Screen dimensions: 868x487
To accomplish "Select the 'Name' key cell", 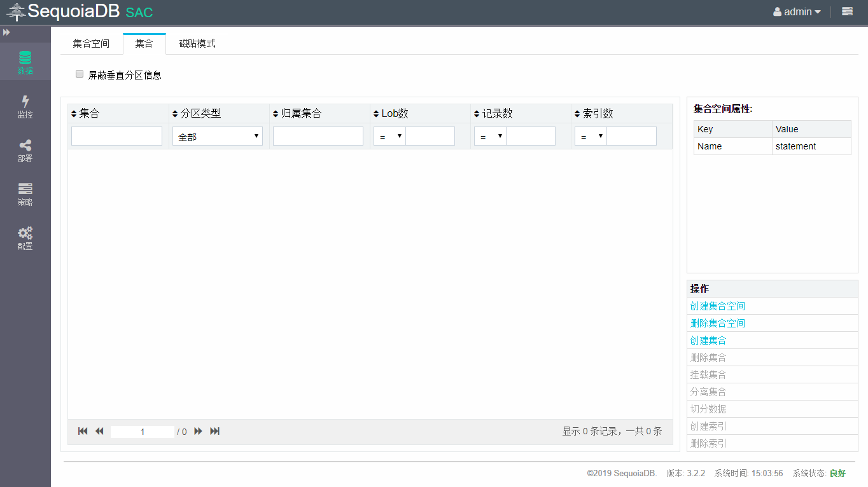I will coord(733,146).
